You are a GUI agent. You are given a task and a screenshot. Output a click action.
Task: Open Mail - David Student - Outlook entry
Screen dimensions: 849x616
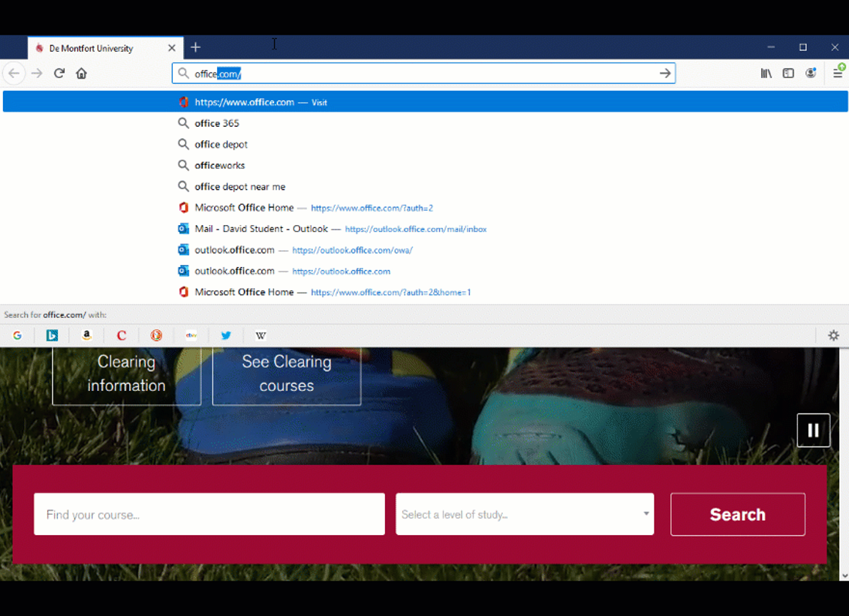tap(425, 228)
